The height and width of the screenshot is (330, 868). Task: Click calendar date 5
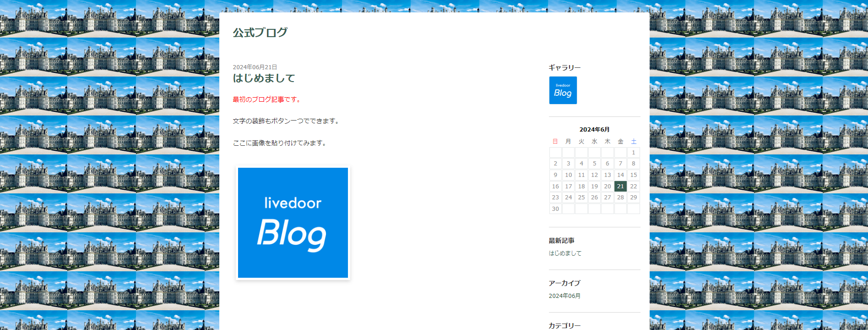[x=594, y=163]
